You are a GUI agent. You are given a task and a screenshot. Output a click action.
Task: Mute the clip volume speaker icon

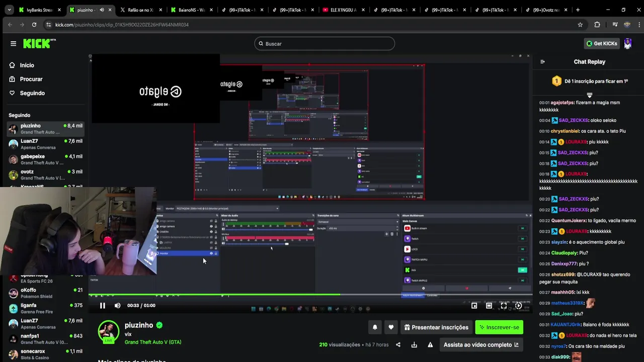pos(117,305)
